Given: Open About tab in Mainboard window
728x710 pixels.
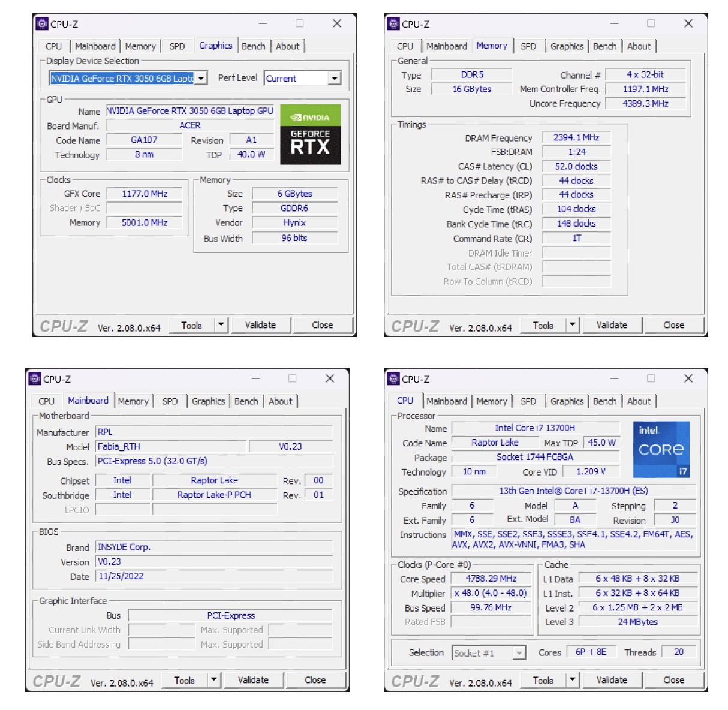Looking at the screenshot, I should 281,401.
